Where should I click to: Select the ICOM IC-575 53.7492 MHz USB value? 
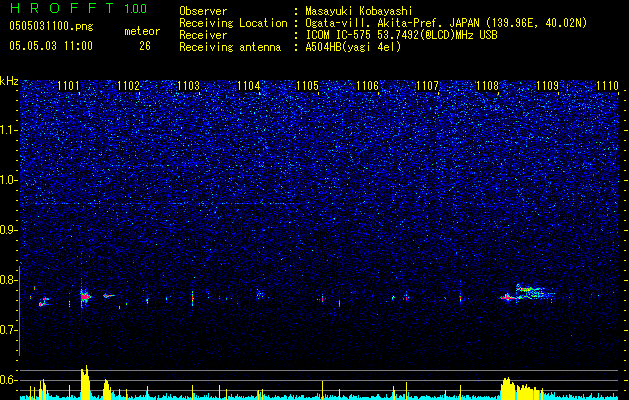point(401,35)
